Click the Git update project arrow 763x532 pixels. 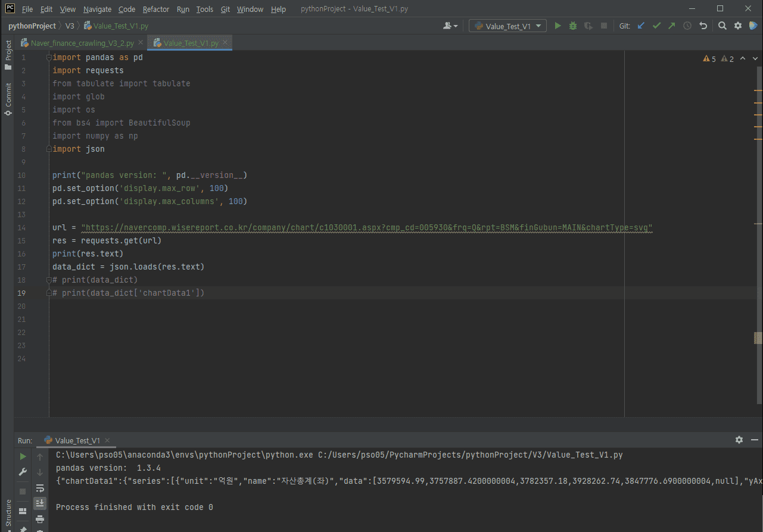click(641, 26)
